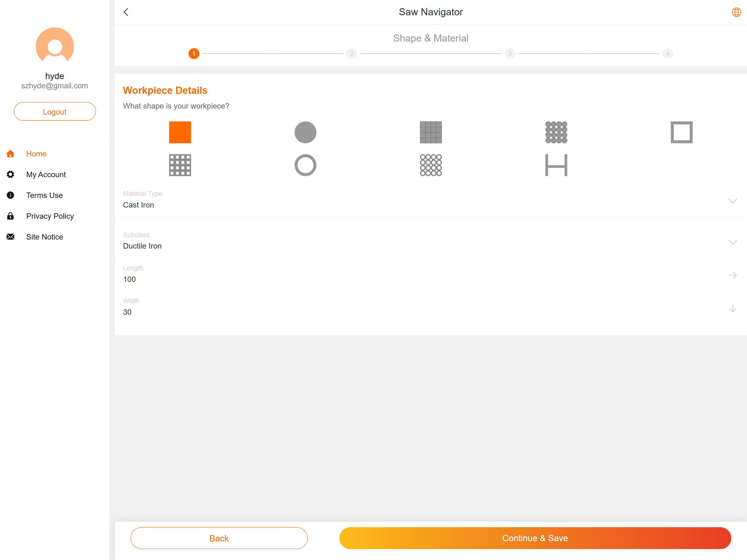Jump to step 2 in progress bar
This screenshot has width=747, height=560.
[x=352, y=53]
